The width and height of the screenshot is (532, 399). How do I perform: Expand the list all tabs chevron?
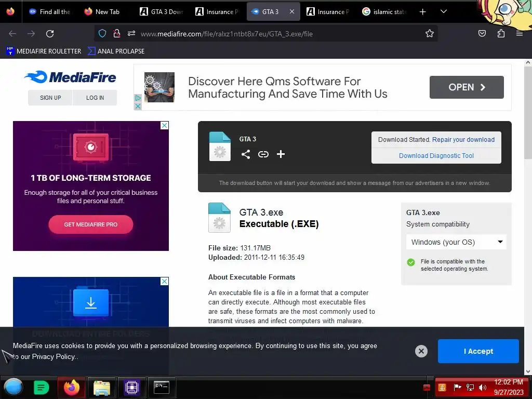pos(444,11)
